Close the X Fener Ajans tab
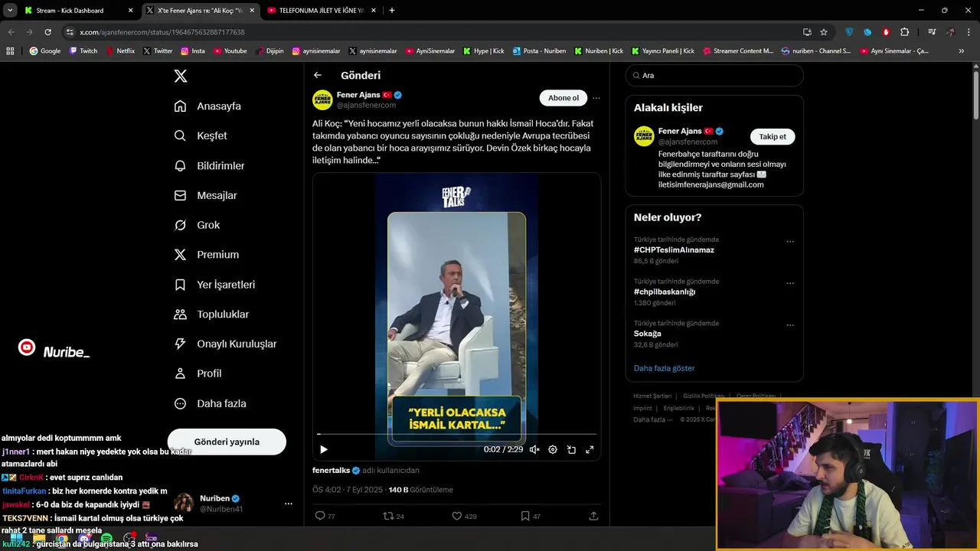 252,11
